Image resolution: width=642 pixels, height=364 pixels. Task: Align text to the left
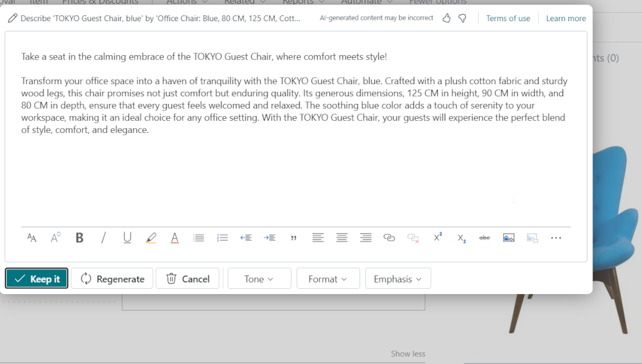coord(318,238)
